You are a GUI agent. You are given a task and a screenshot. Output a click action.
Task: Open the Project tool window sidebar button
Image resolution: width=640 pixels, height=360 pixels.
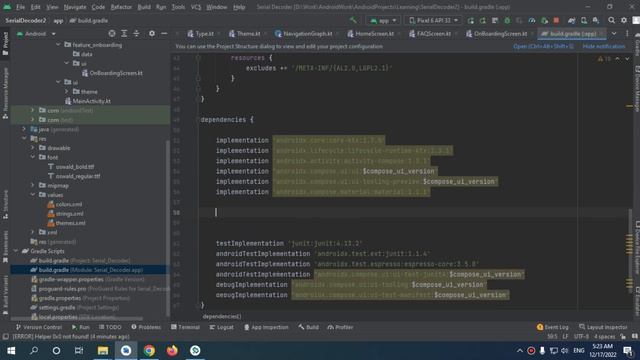coord(5,44)
